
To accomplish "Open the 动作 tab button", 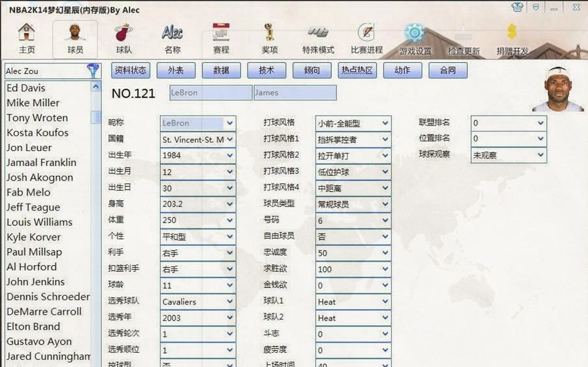I will tap(402, 70).
